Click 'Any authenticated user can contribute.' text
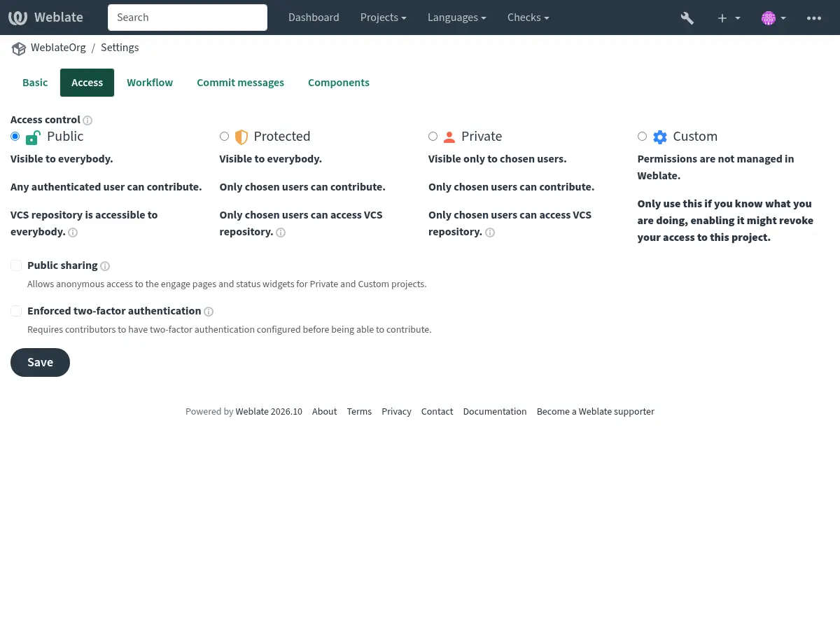This screenshot has width=840, height=643. (106, 187)
